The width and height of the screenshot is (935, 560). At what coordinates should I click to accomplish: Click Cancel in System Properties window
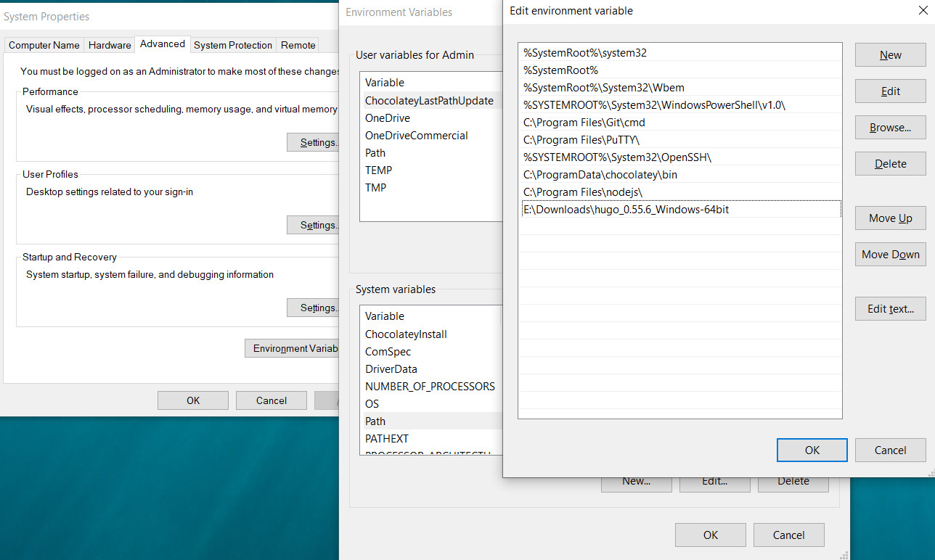click(x=271, y=400)
